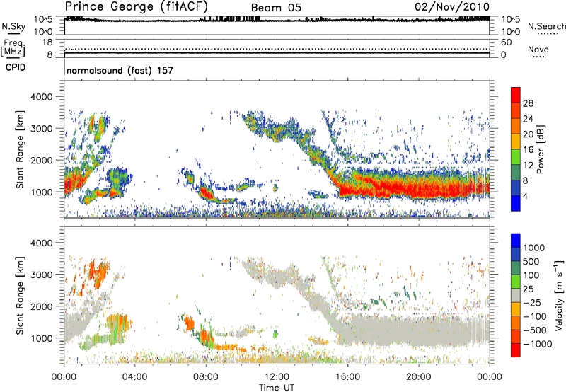This screenshot has height=392, width=566.
Task: Pick the red top segment of the power colorbar
Action: 516,96
